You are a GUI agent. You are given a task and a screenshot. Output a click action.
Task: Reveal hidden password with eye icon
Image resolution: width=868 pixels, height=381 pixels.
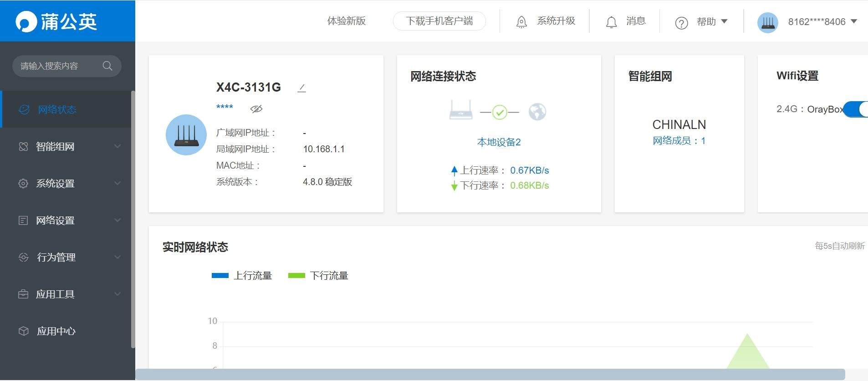[256, 109]
